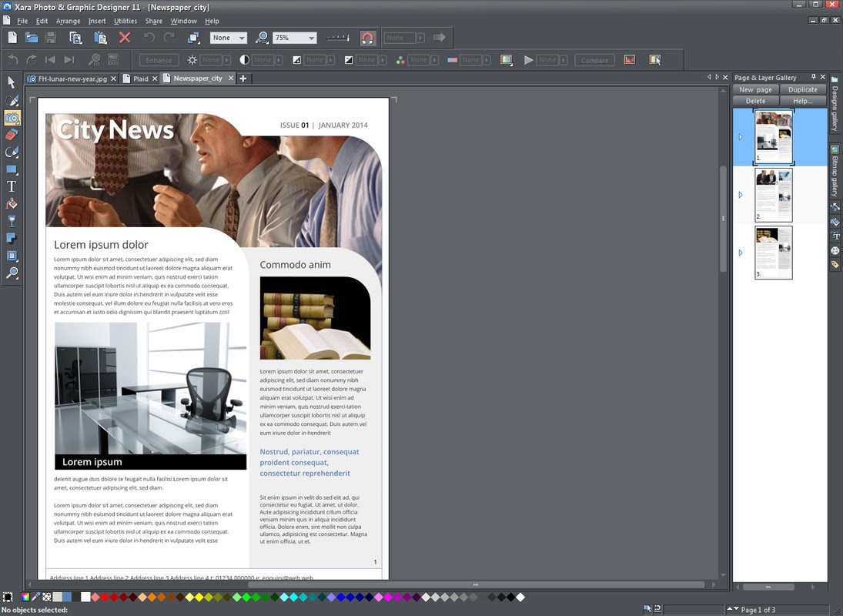Screen dimensions: 843x616
Task: Expand layers of page 2 thumbnail
Action: coord(741,195)
